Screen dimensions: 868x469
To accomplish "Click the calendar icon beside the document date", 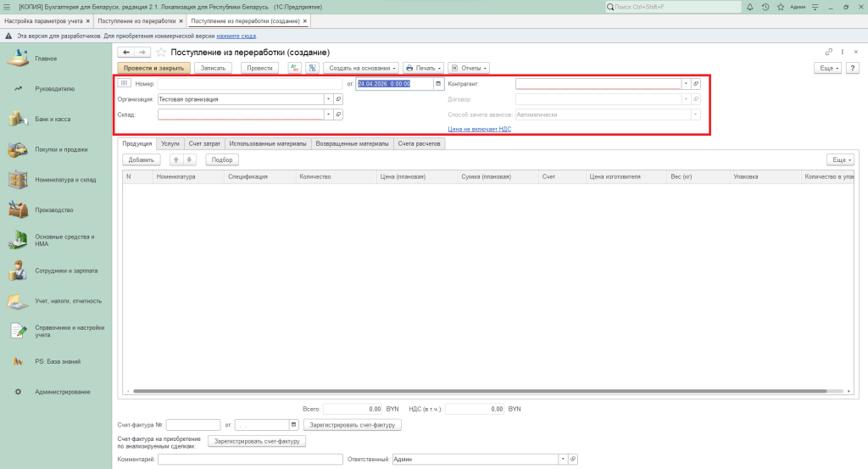I will pyautogui.click(x=438, y=84).
